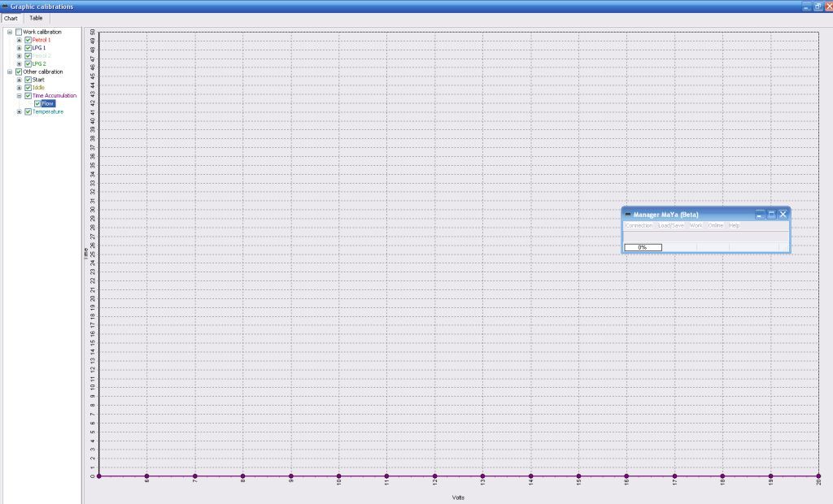Image resolution: width=833 pixels, height=504 pixels.
Task: Select the Petrol 1 tree label
Action: pyautogui.click(x=41, y=40)
